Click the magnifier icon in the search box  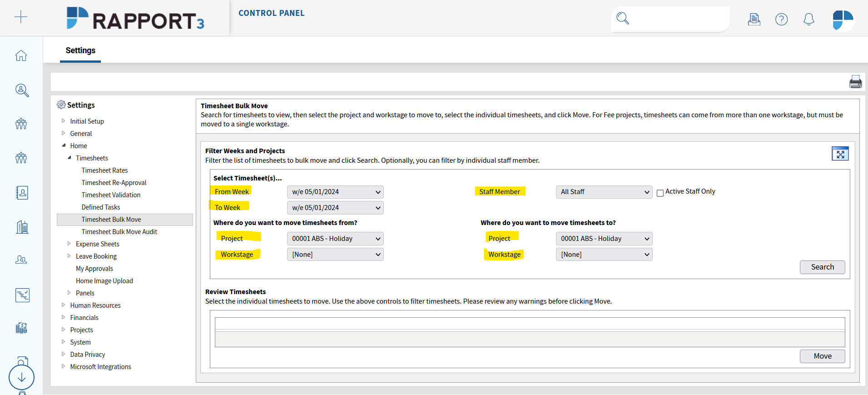pyautogui.click(x=623, y=19)
